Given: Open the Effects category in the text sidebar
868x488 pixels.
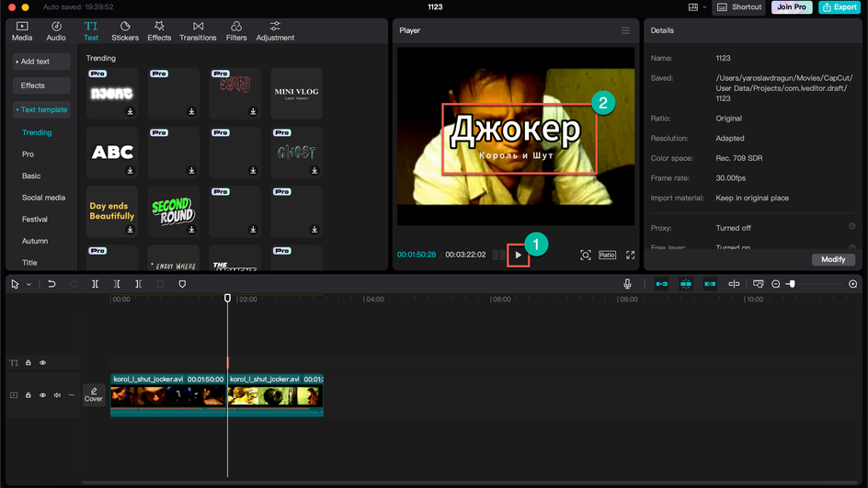Looking at the screenshot, I should 41,85.
